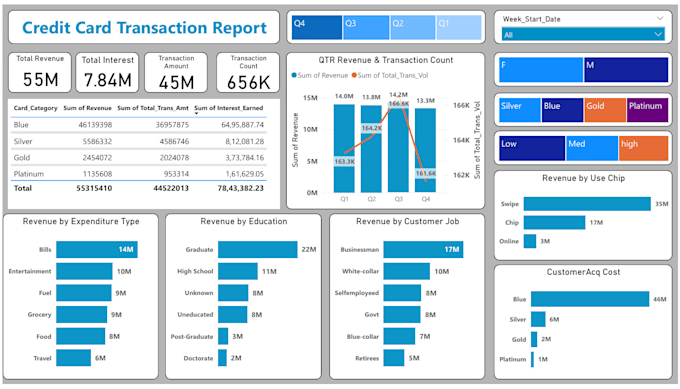Click the Q1 revenue column in chart
The image size is (680, 389).
point(344,148)
